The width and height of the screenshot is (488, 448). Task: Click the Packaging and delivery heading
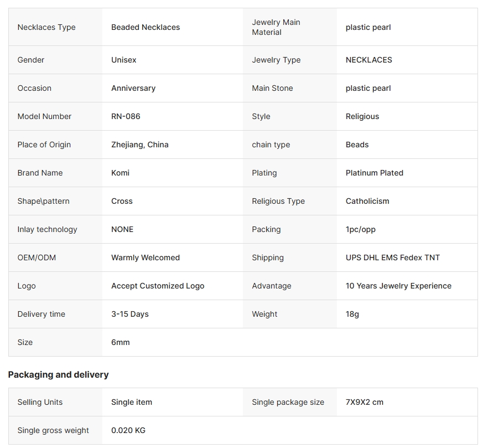click(58, 374)
